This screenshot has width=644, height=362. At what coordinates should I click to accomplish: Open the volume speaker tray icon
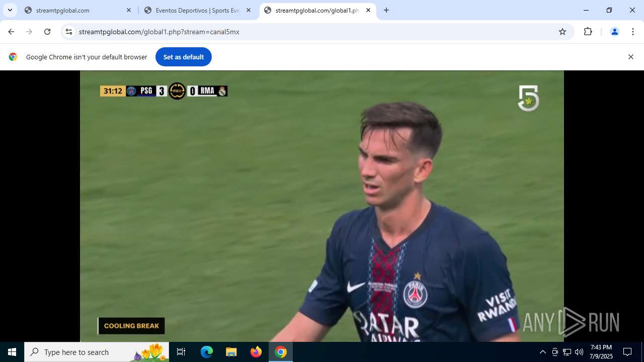coord(579,352)
